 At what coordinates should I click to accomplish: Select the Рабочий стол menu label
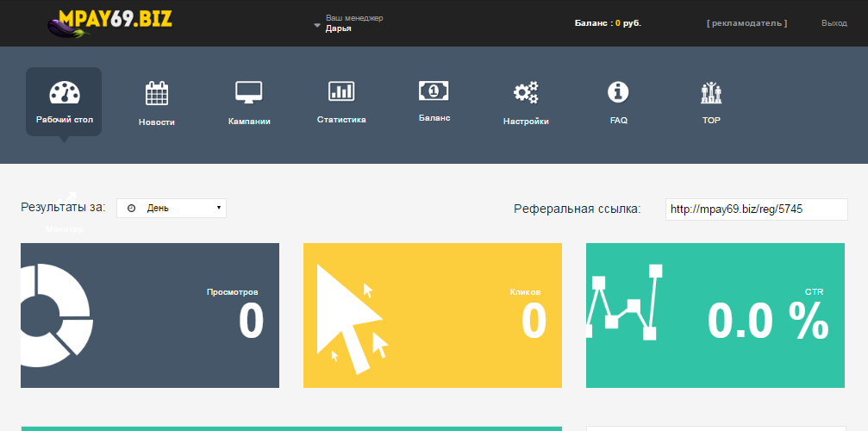coord(65,119)
